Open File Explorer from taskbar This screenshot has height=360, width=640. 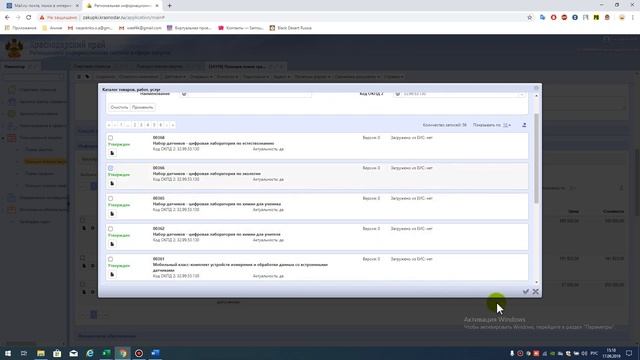(x=40, y=353)
